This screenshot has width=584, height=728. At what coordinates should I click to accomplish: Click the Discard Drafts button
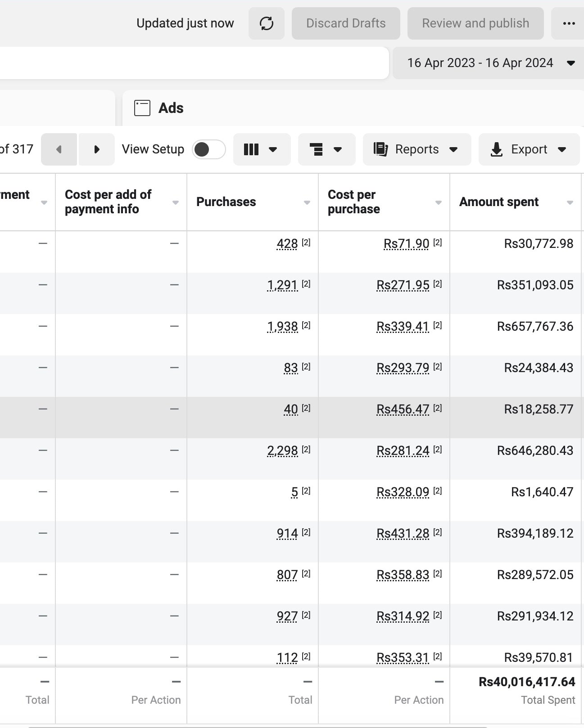[346, 23]
